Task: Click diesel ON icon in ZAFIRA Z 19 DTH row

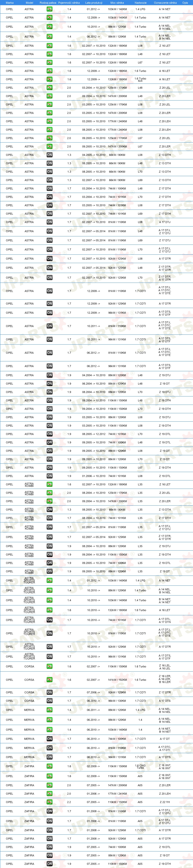Action: click(x=50, y=864)
